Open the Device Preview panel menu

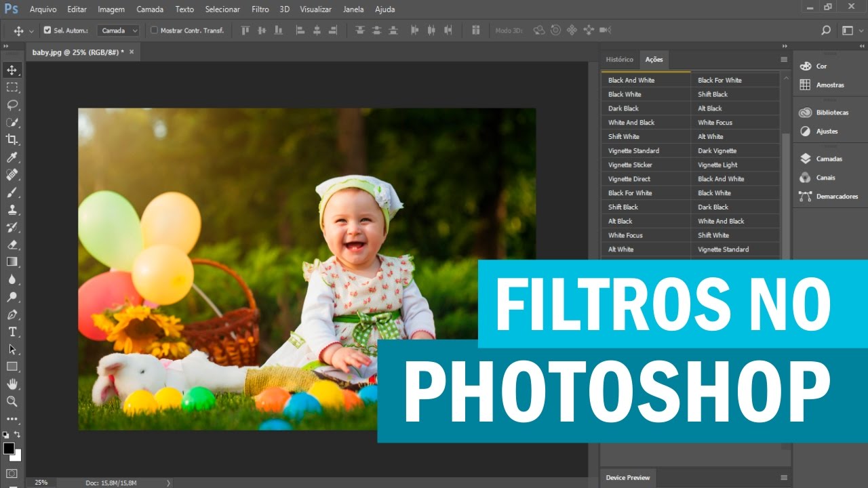pos(784,478)
